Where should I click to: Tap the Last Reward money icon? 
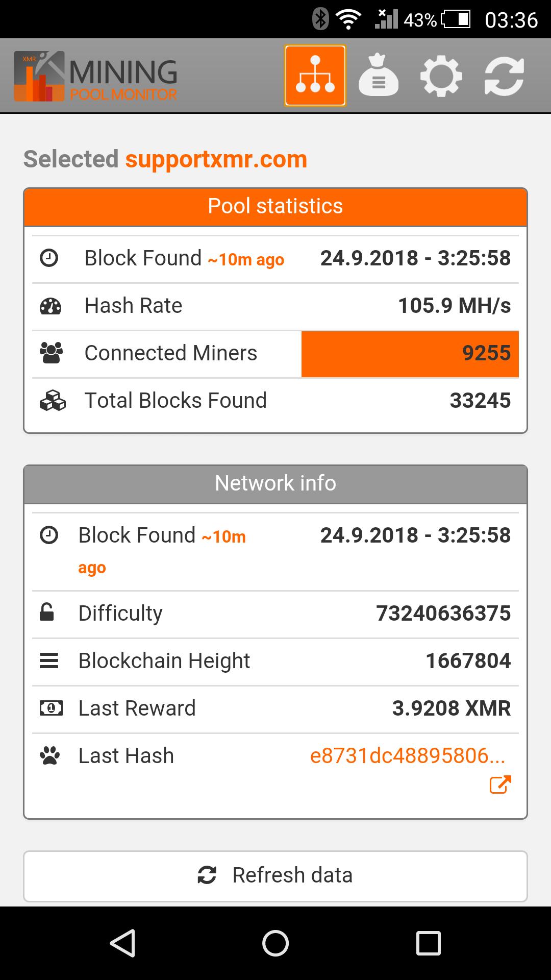pos(51,708)
